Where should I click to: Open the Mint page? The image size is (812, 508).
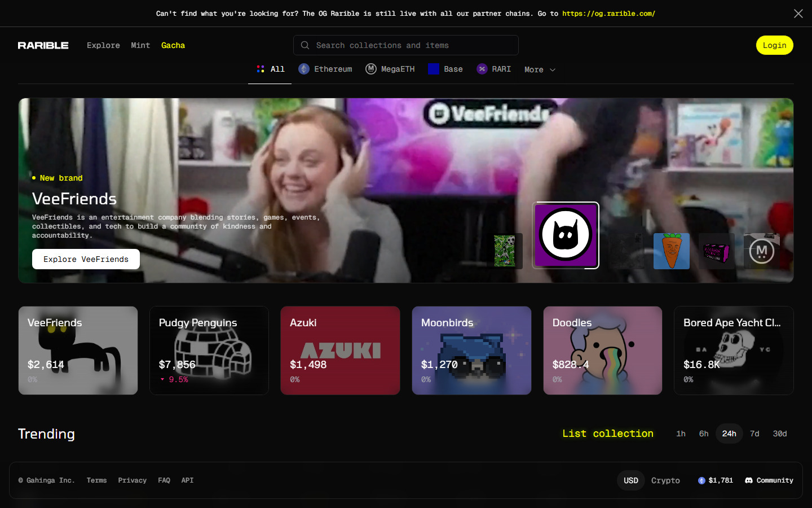[x=140, y=45]
